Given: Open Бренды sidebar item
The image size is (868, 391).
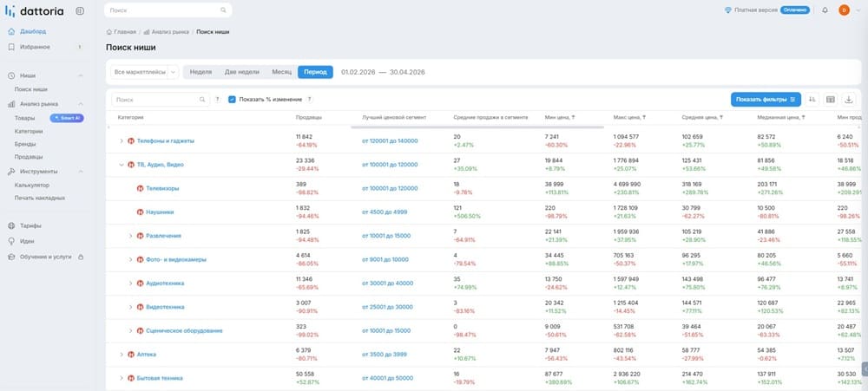Looking at the screenshot, I should 25,144.
